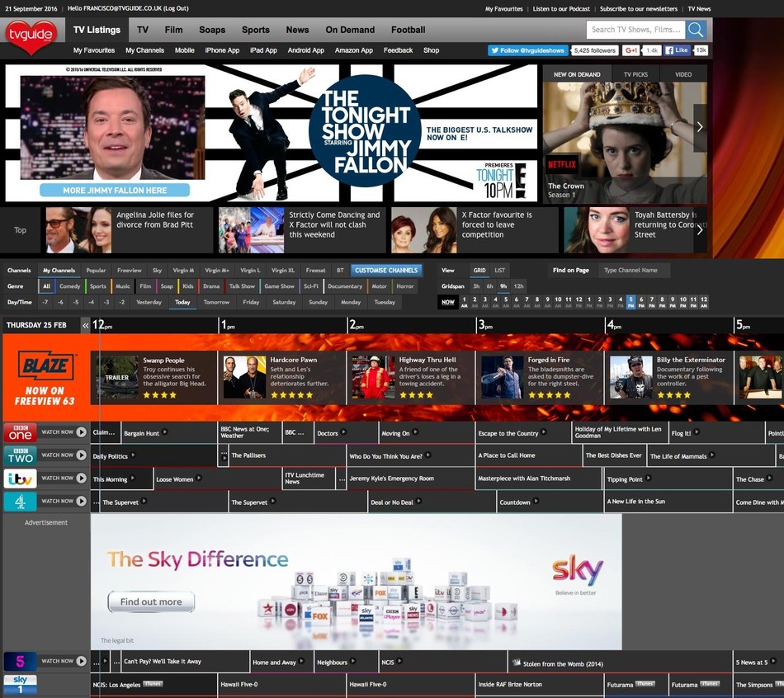The height and width of the screenshot is (698, 784).
Task: Click the CUSTOMISE CHANNELS button
Action: coord(386,270)
